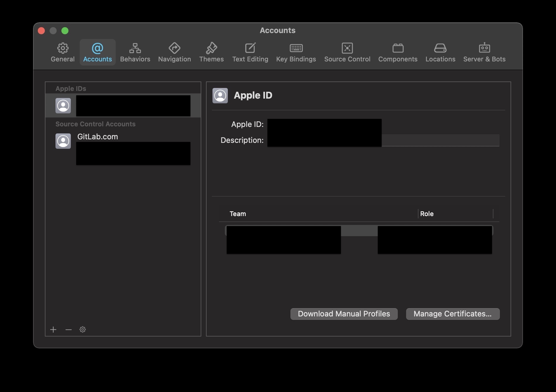Open the Navigation settings icon

(x=174, y=52)
